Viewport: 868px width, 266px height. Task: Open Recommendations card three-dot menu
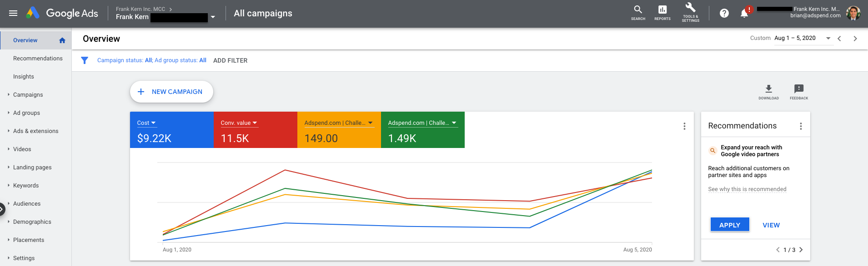(x=801, y=126)
